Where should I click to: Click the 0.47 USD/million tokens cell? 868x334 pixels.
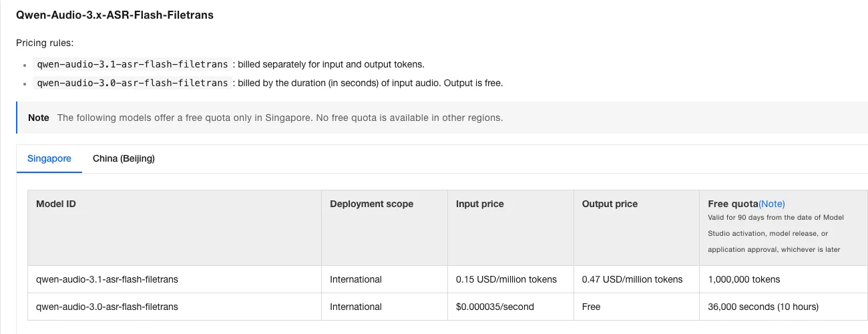637,279
